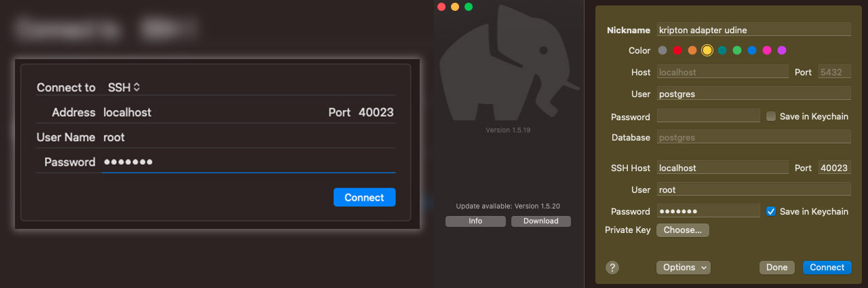Select the teal connection color

coord(722,50)
